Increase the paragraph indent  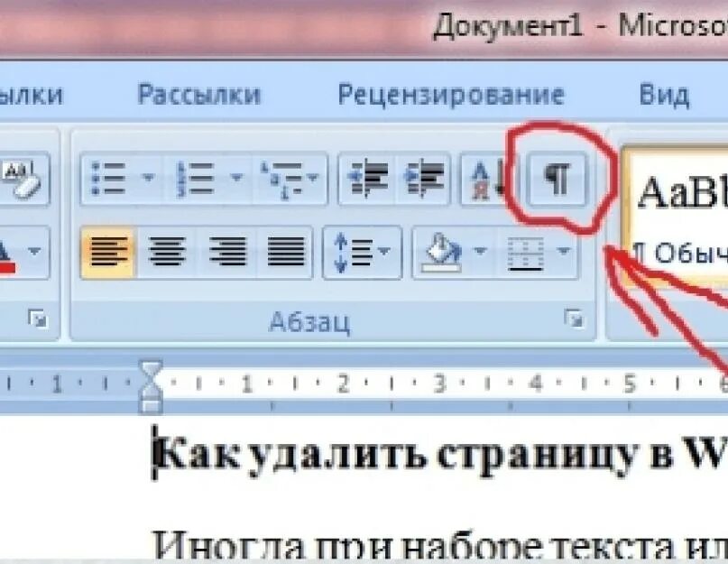[x=423, y=179]
